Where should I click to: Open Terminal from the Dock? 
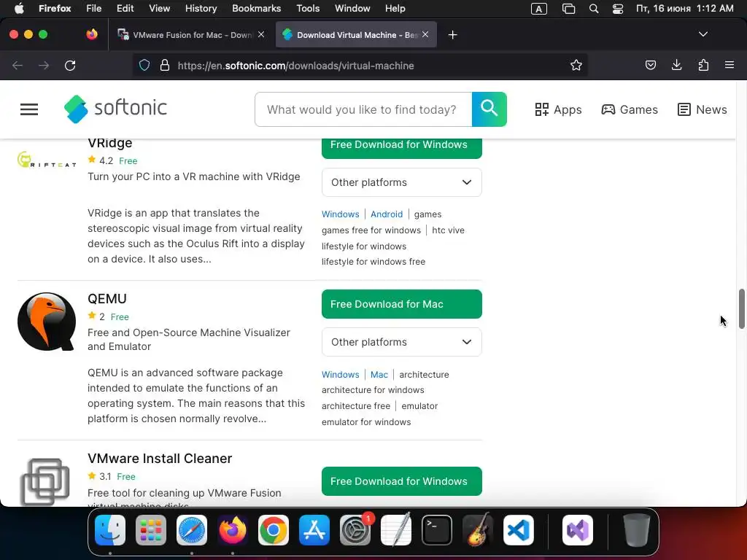click(437, 530)
